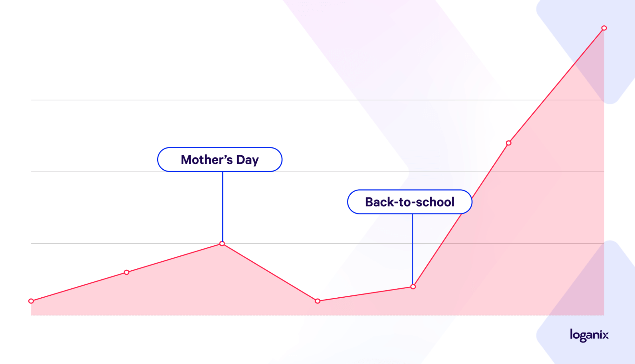Click the pink filled area under Mother's Day peak
This screenshot has height=364, width=635.
click(222, 280)
